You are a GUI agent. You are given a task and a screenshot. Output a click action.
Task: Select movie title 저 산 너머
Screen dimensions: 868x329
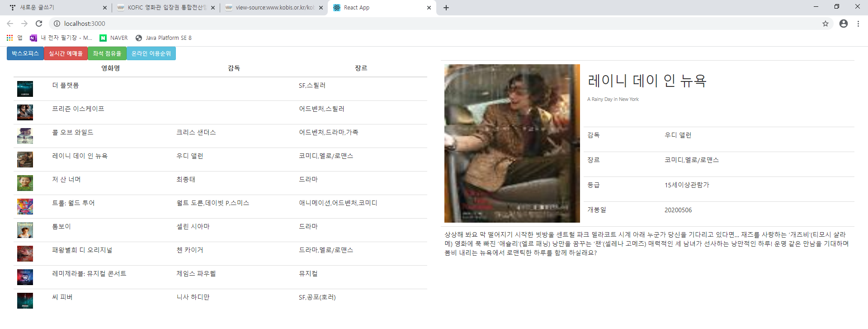pyautogui.click(x=66, y=180)
